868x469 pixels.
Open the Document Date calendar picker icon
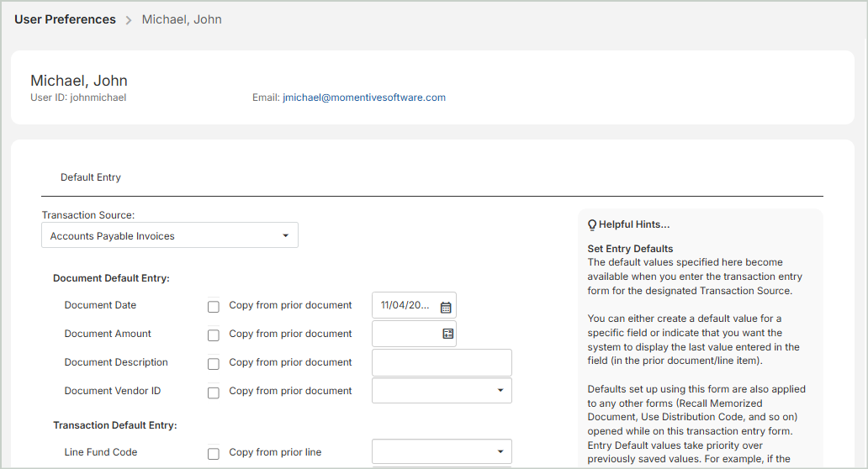pyautogui.click(x=446, y=307)
